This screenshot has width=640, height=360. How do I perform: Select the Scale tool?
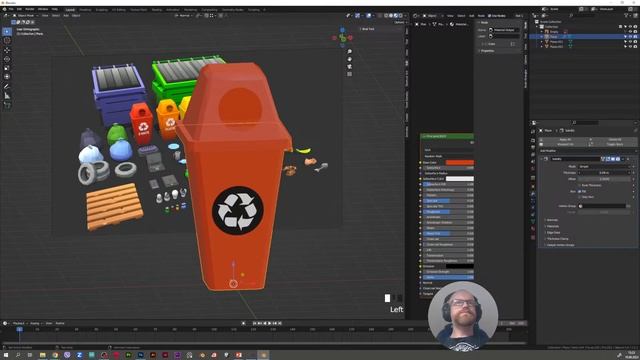click(x=7, y=68)
